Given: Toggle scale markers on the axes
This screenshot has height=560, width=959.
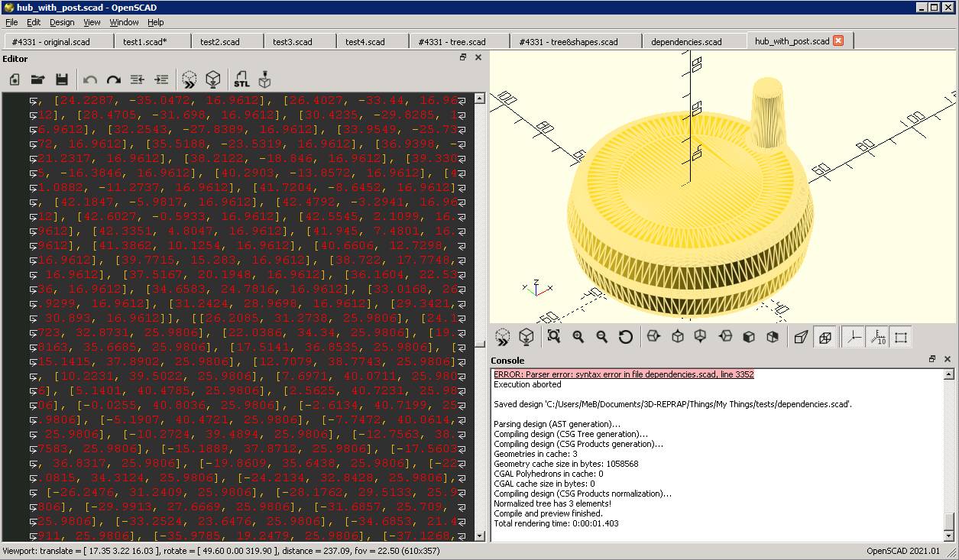Looking at the screenshot, I should 877,337.
